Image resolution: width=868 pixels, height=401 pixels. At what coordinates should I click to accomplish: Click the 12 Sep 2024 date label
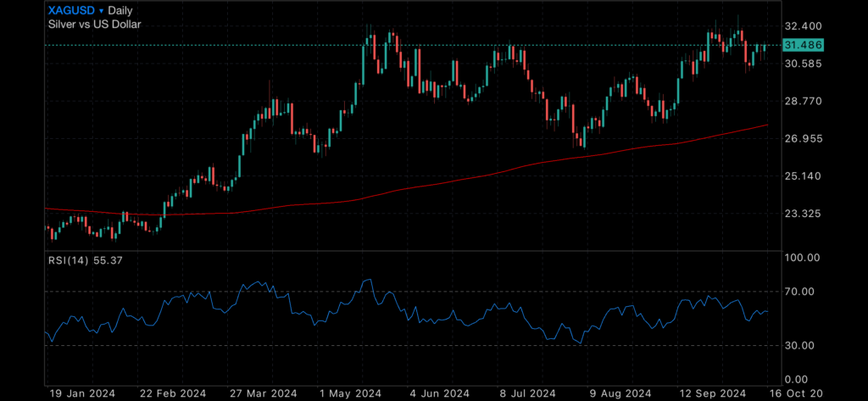[x=710, y=393]
